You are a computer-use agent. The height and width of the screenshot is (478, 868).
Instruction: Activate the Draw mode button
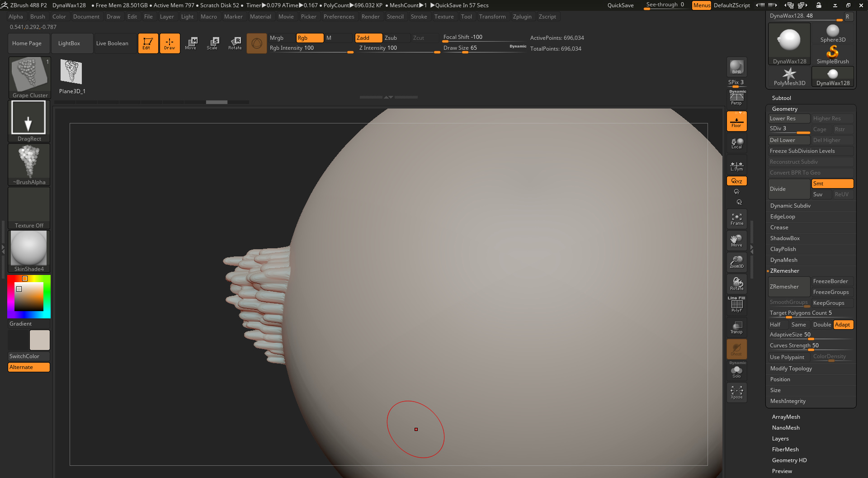[170, 43]
